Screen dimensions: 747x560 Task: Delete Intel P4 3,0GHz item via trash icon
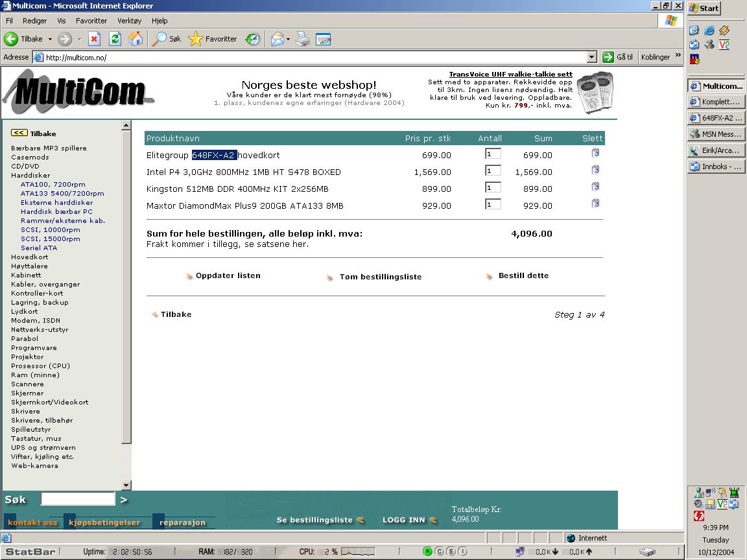click(x=595, y=170)
